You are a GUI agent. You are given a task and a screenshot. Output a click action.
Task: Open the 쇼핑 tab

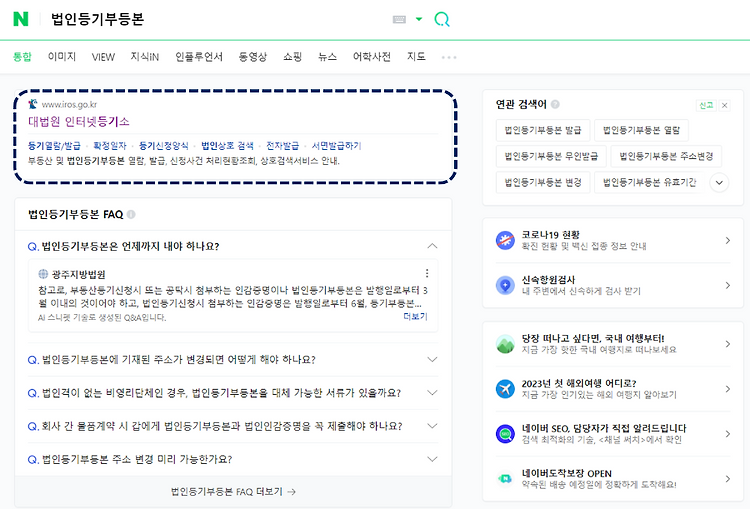tap(292, 57)
